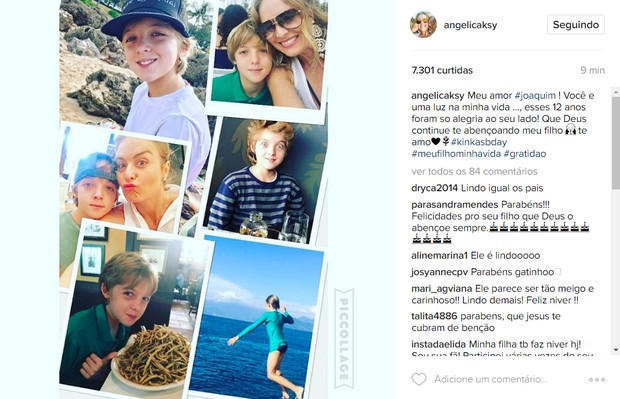Viewport: 620px width, 399px height.
Task: Like the post with the heart icon
Action: (419, 379)
